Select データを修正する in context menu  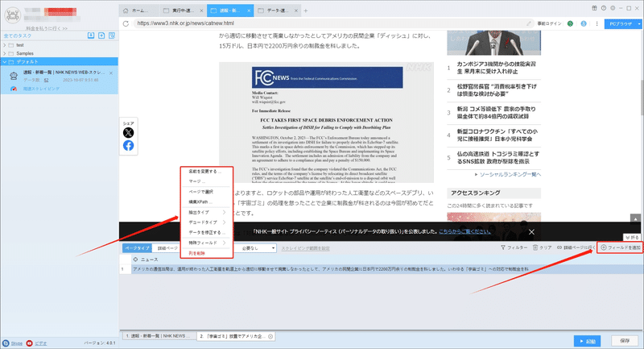[207, 233]
